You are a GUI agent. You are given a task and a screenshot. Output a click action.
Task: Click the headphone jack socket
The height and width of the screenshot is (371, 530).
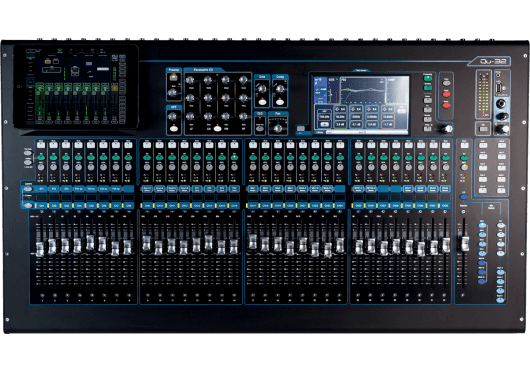(x=500, y=104)
